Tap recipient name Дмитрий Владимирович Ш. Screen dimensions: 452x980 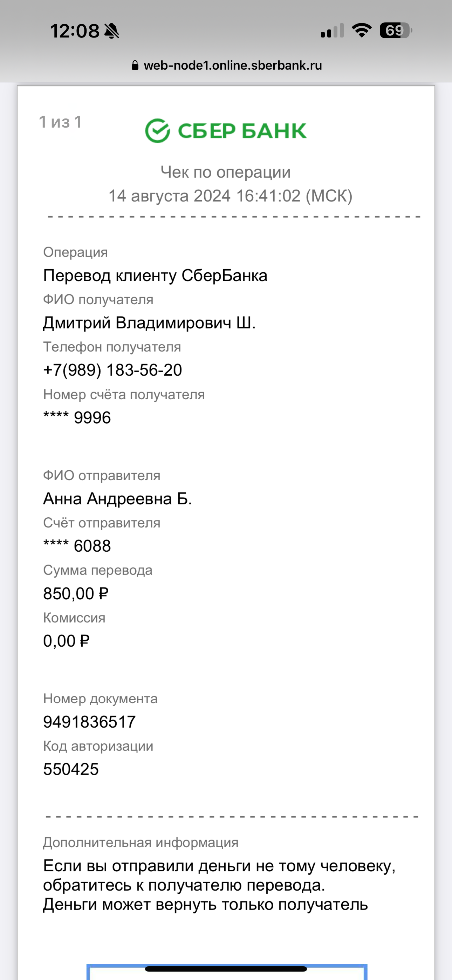coord(149,322)
